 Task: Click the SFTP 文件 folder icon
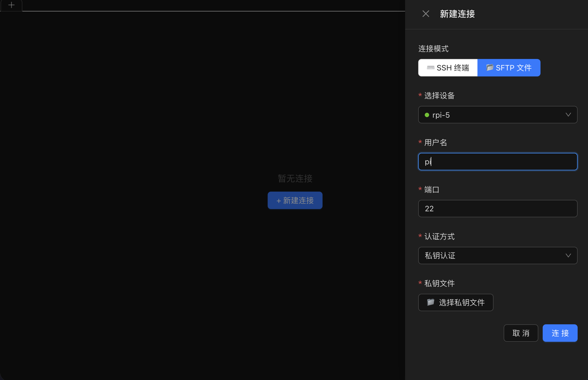(x=490, y=67)
